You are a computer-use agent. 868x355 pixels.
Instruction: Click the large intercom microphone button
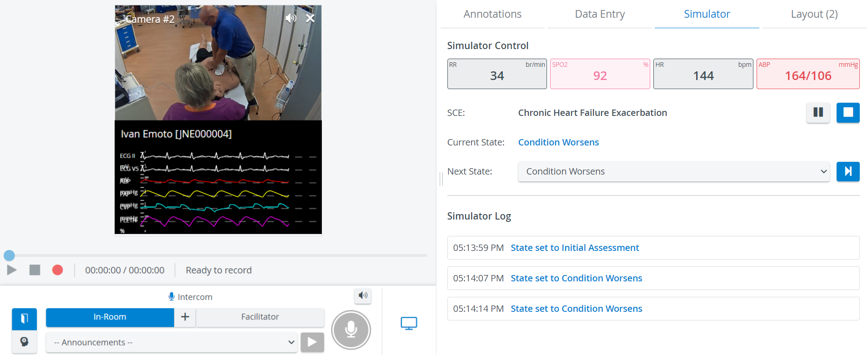[x=351, y=330]
